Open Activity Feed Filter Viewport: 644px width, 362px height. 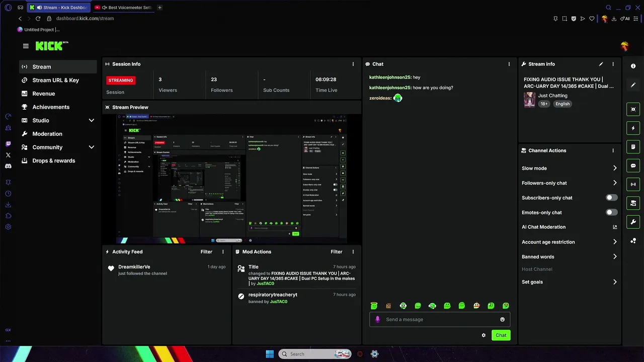pyautogui.click(x=206, y=251)
